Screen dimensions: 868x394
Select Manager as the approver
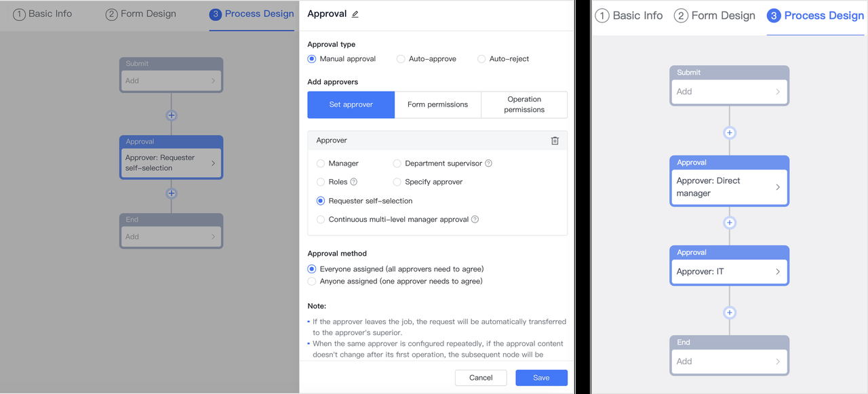[321, 163]
